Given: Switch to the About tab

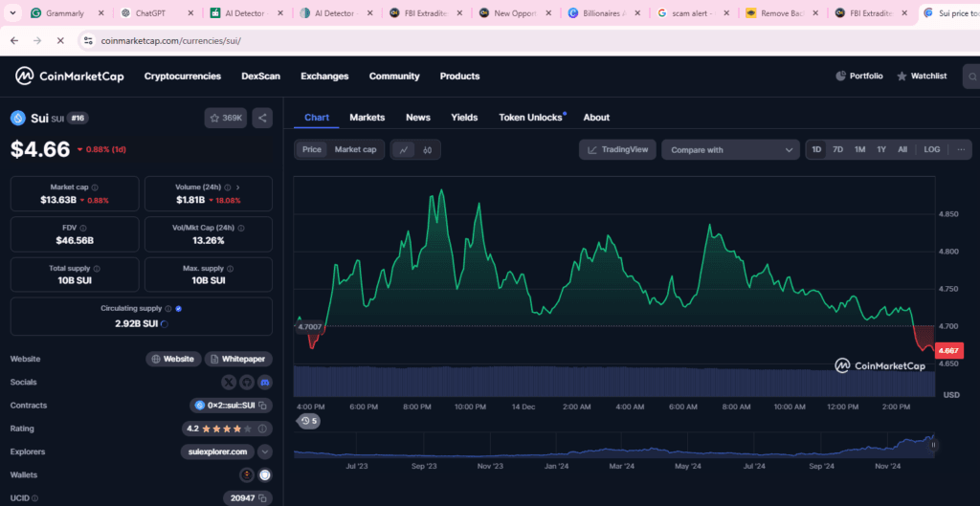Looking at the screenshot, I should (596, 118).
